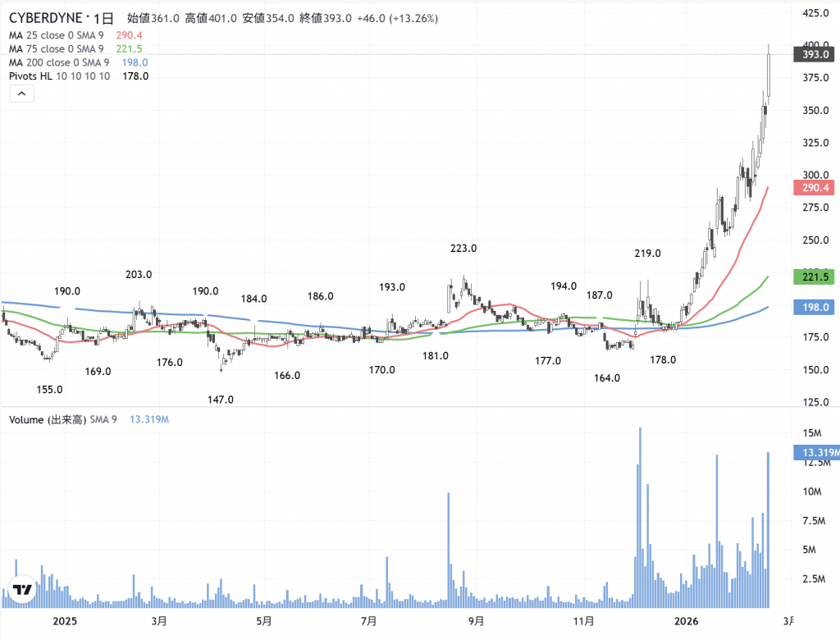The width and height of the screenshot is (840, 640).
Task: Click the 13.319M volume value tag
Action: [815, 452]
